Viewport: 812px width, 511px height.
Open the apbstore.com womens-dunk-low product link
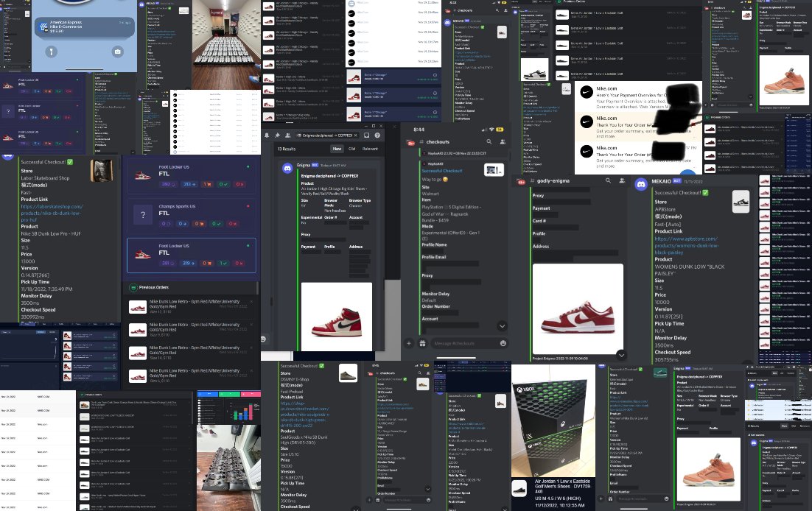pos(686,245)
